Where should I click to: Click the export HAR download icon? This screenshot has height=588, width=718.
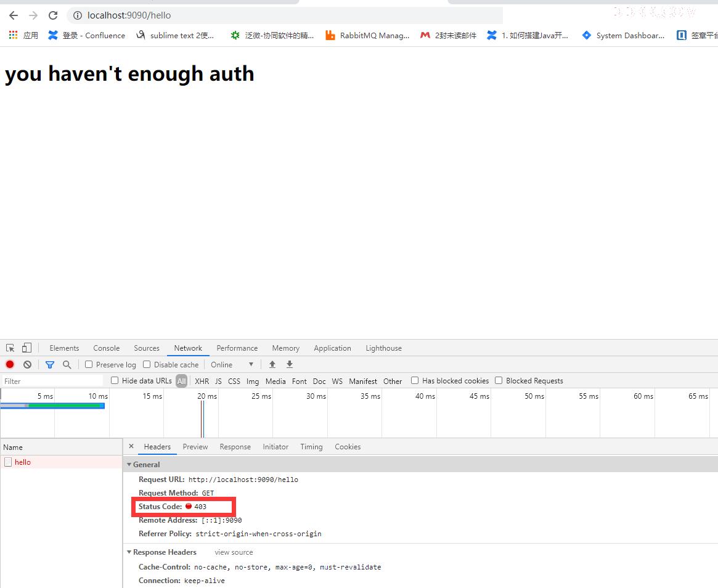(x=290, y=364)
